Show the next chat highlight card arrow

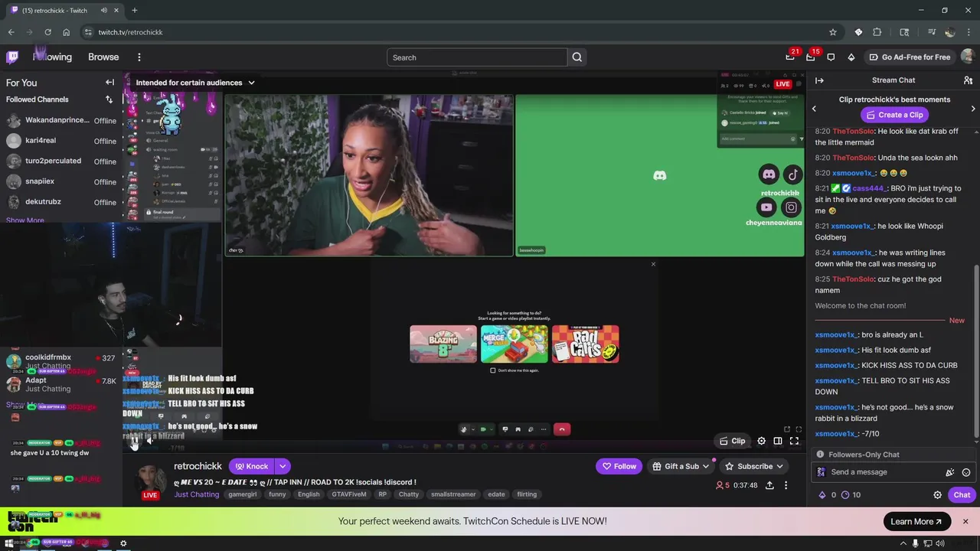(973, 109)
